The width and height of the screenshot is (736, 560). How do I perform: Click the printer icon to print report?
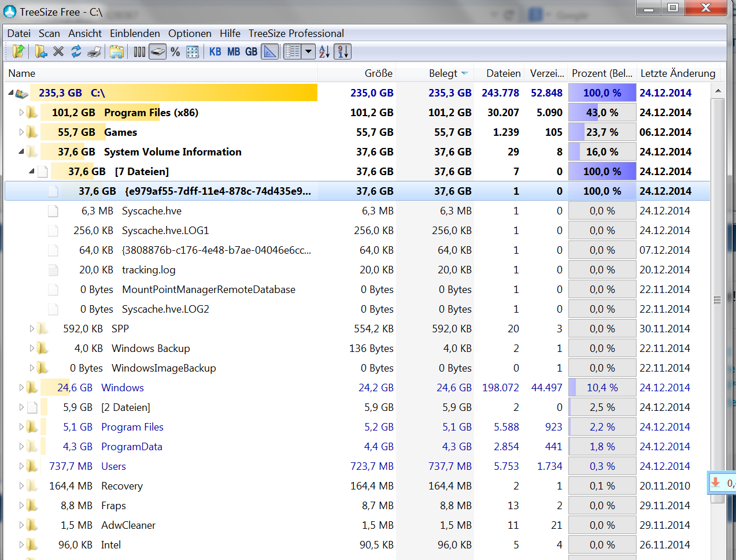[x=94, y=51]
